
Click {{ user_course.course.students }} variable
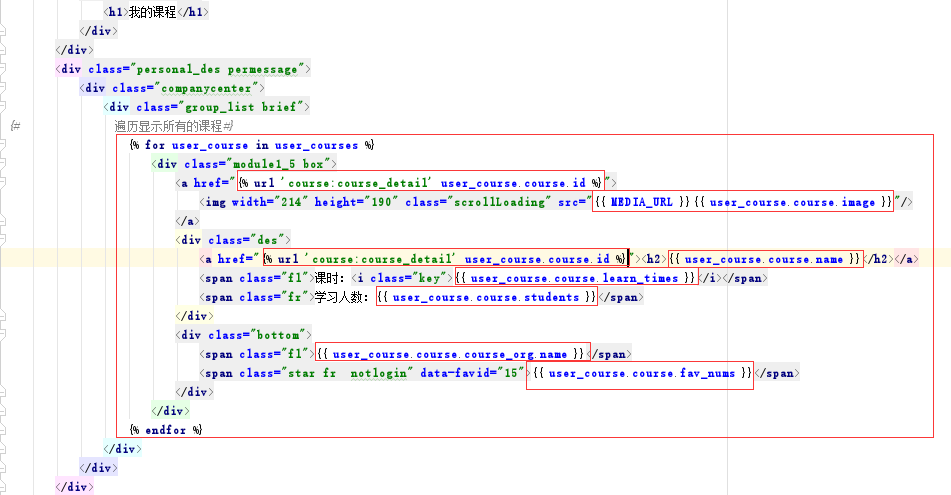coord(487,297)
